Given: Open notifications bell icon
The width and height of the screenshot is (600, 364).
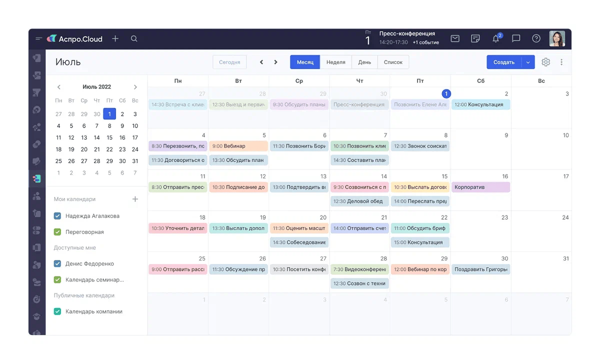Looking at the screenshot, I should tap(496, 39).
